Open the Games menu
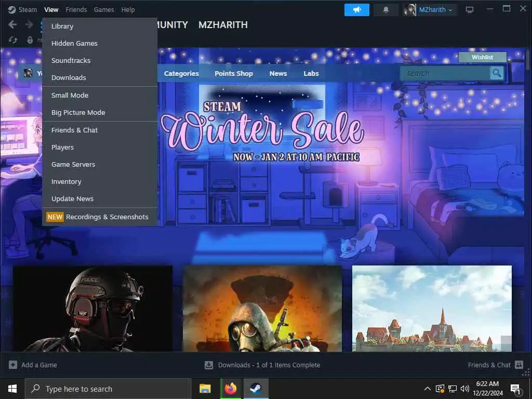This screenshot has width=532, height=399. tap(104, 9)
